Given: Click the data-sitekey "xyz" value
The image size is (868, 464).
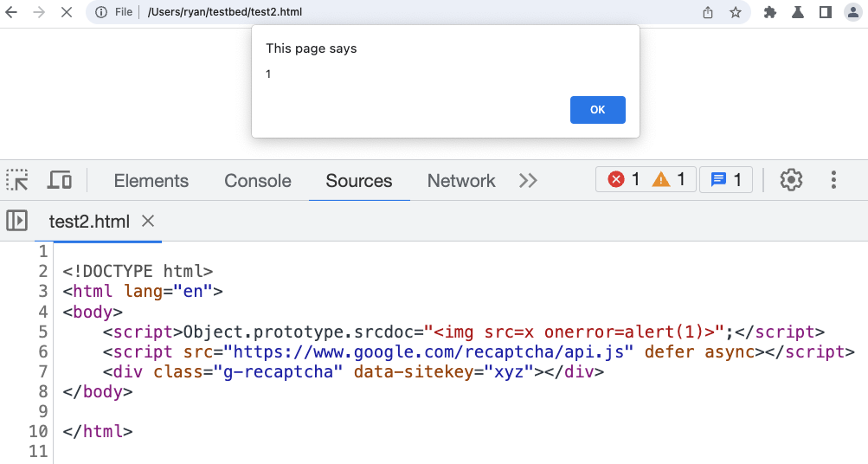Looking at the screenshot, I should click(509, 371).
